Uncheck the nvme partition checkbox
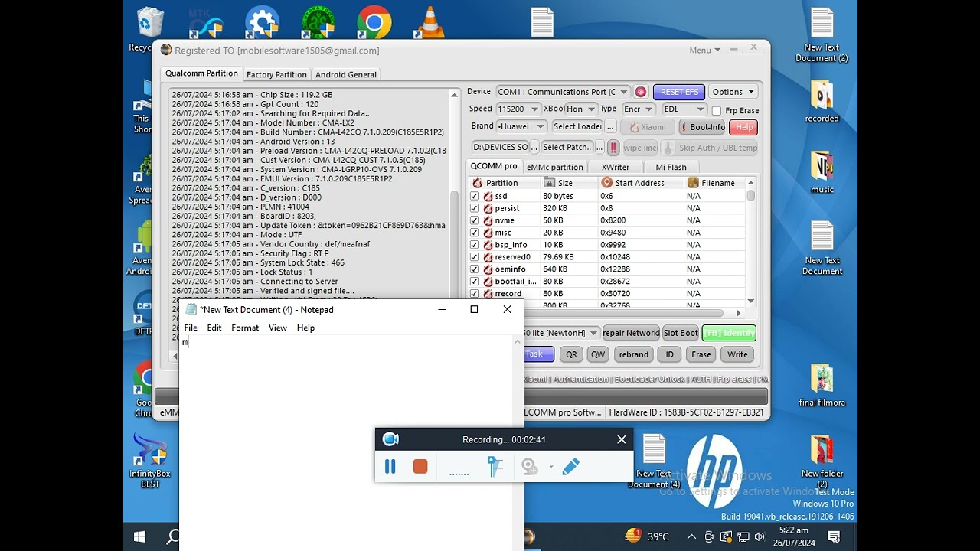Viewport: 980px width, 551px height. coord(475,220)
